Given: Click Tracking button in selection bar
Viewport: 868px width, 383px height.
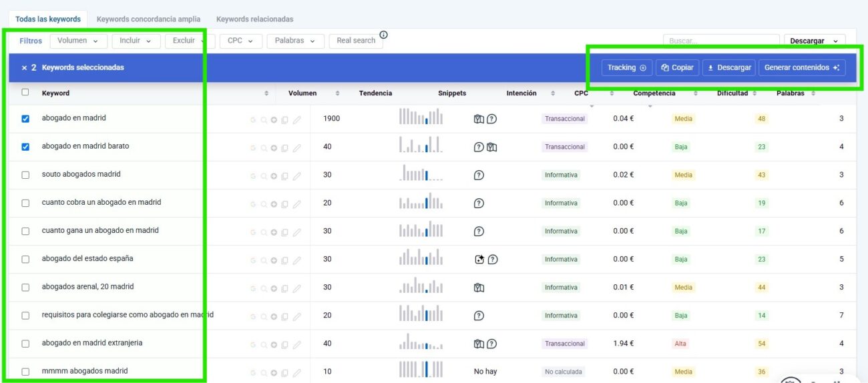Looking at the screenshot, I should click(627, 67).
